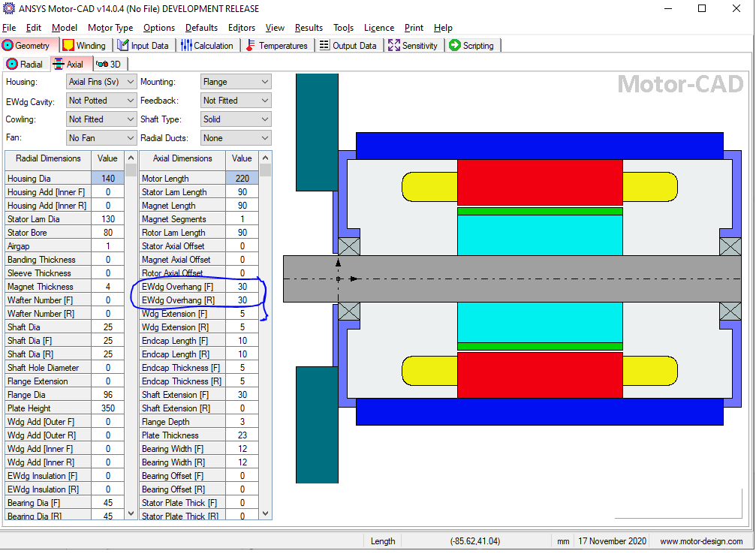Viewport: 756px width, 554px height.
Task: Open the Mounting dropdown
Action: click(236, 82)
